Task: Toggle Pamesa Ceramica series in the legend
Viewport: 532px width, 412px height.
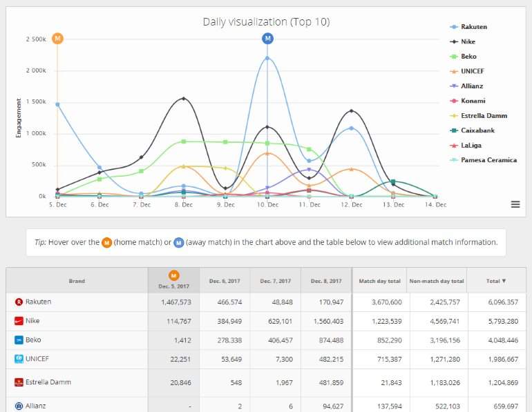Action: [x=484, y=160]
